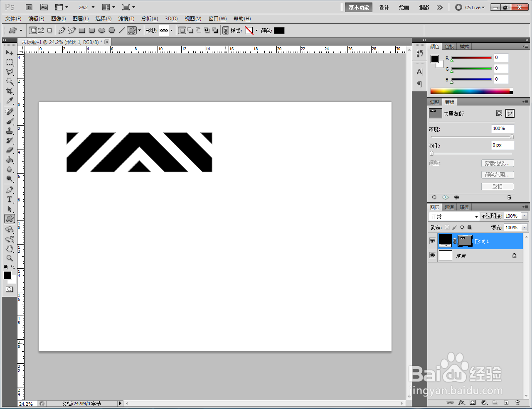Choose Polygon shape in options bar
The image size is (532, 409).
click(112, 30)
